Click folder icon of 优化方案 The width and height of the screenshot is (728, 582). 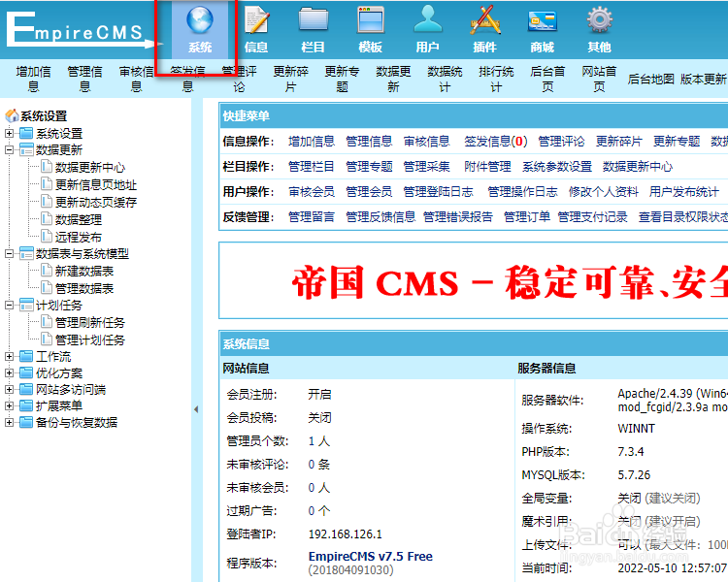tap(26, 372)
